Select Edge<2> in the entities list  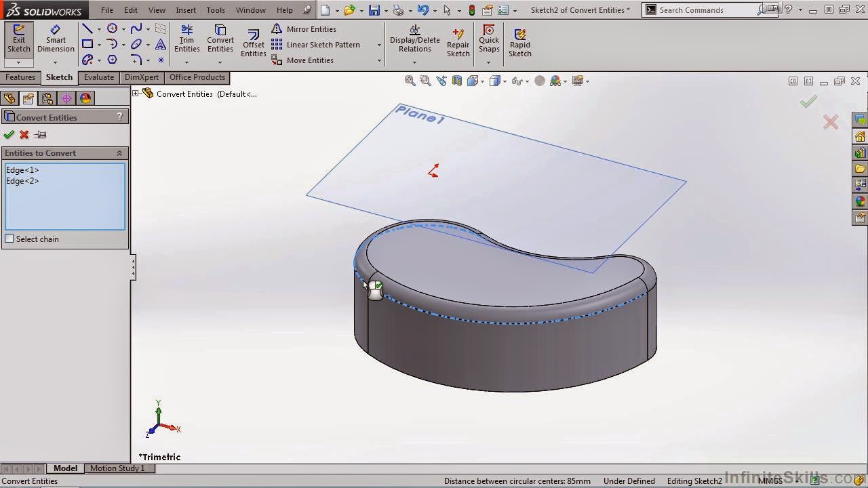(x=22, y=181)
